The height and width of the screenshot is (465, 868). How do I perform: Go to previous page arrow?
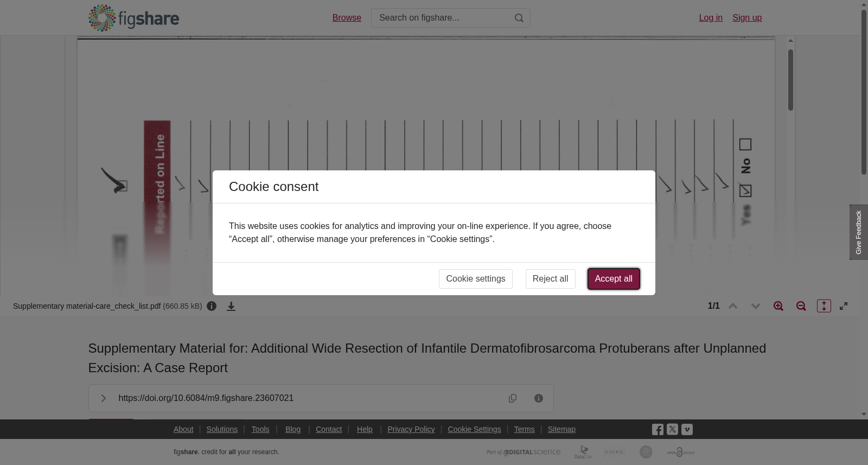coord(733,306)
